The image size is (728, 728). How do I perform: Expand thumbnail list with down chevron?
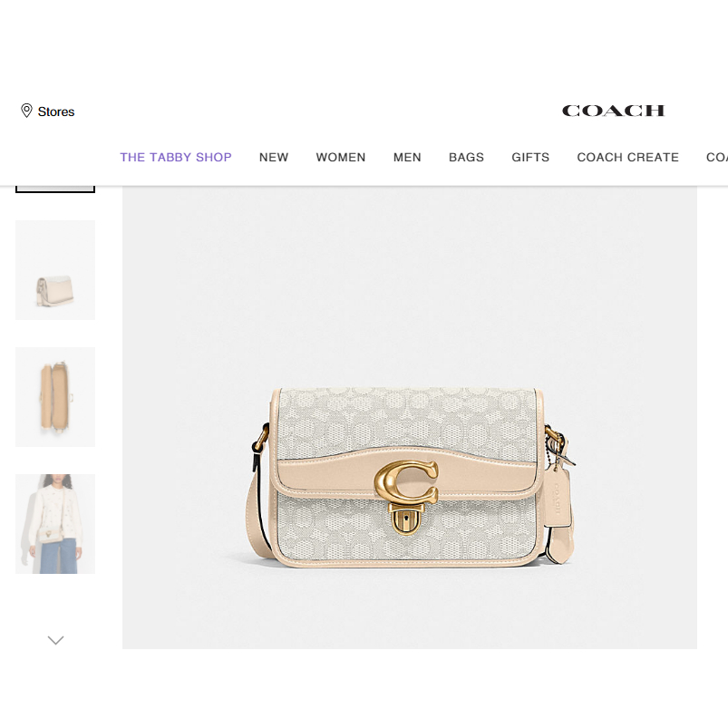point(55,640)
